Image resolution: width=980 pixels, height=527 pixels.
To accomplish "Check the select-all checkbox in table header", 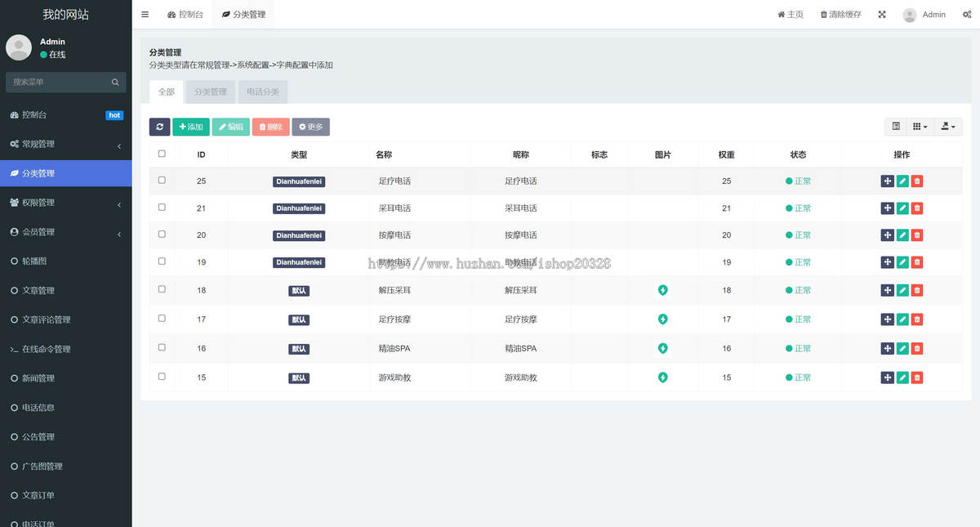I will [x=162, y=154].
